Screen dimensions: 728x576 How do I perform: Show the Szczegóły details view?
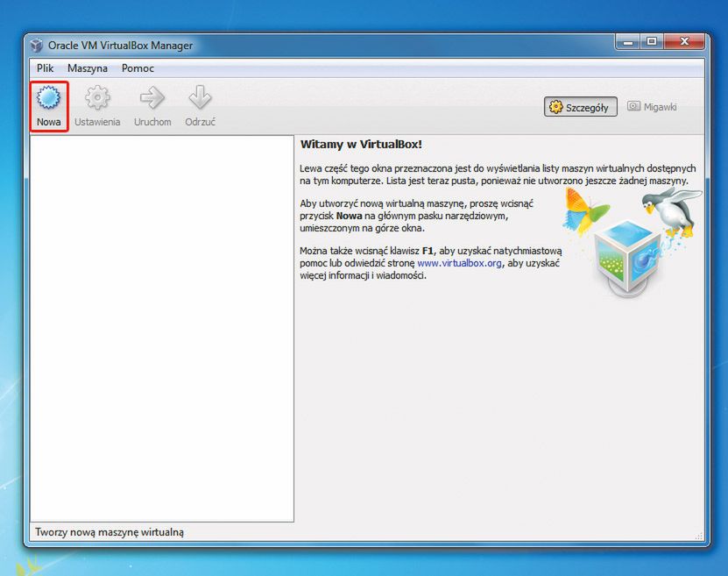coord(580,107)
